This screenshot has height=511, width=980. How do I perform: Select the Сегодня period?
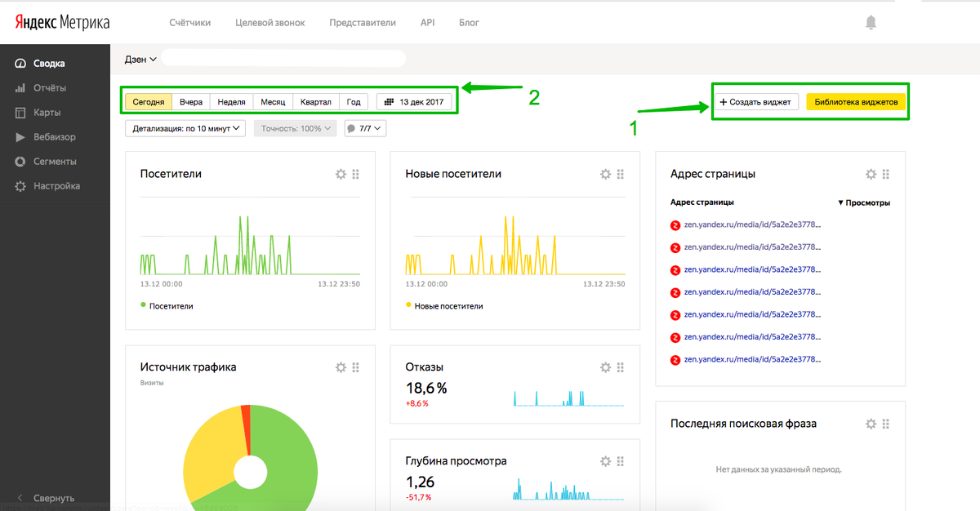click(149, 102)
